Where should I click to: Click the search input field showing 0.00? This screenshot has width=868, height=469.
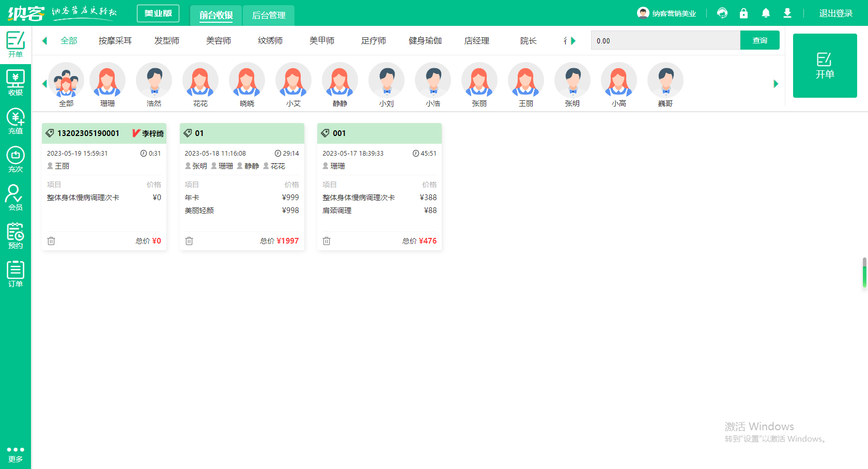point(665,40)
